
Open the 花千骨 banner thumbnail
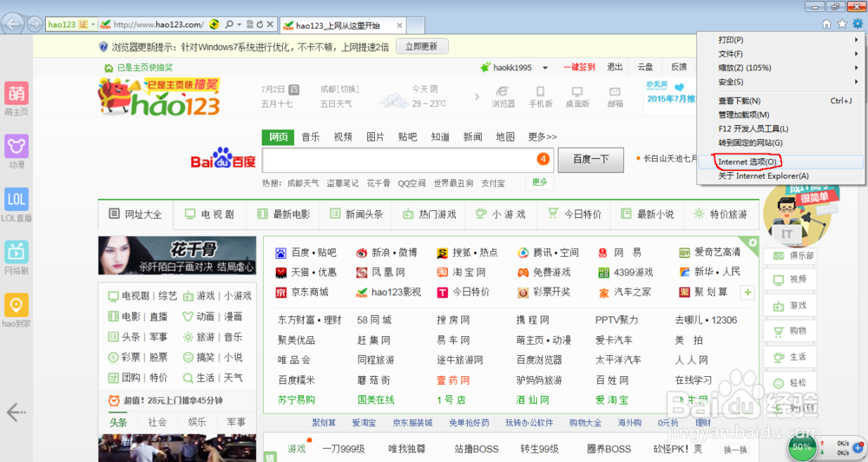(x=177, y=255)
